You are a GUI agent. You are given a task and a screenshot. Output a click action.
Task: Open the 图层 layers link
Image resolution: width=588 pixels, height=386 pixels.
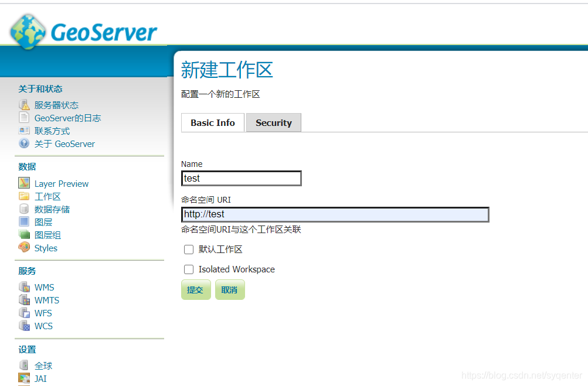[x=43, y=222]
